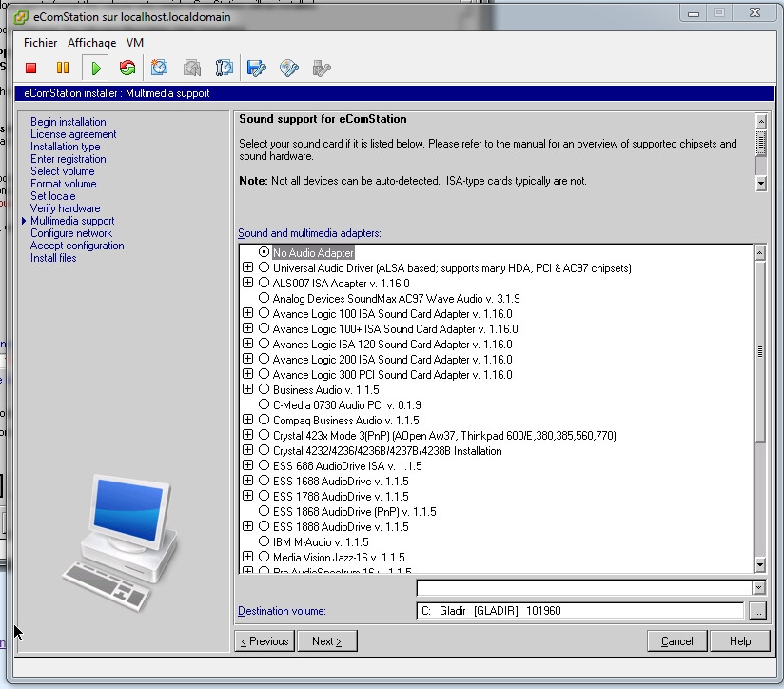
Task: Expand the ESS 688 AudioDrive ISA entry
Action: click(x=248, y=465)
